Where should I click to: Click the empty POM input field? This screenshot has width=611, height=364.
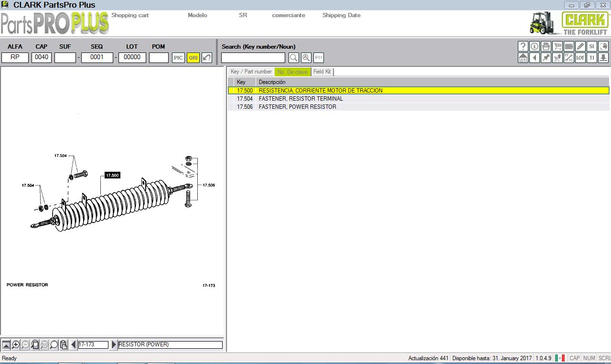point(159,57)
